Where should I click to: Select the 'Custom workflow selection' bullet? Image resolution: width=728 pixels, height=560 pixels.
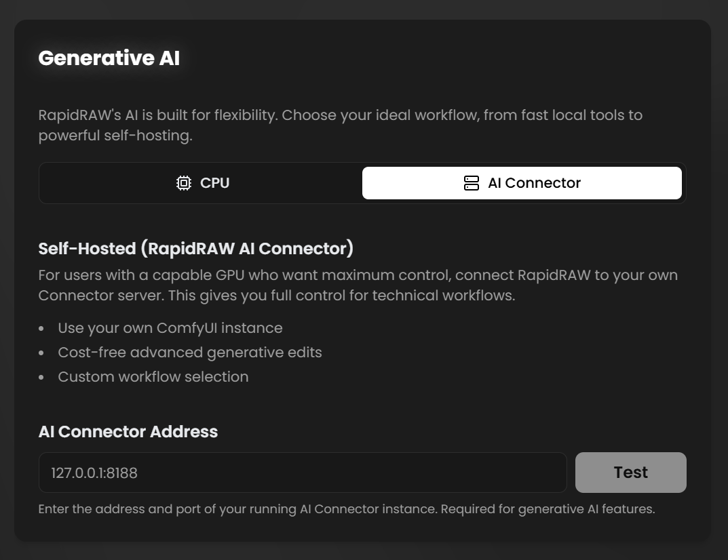153,377
